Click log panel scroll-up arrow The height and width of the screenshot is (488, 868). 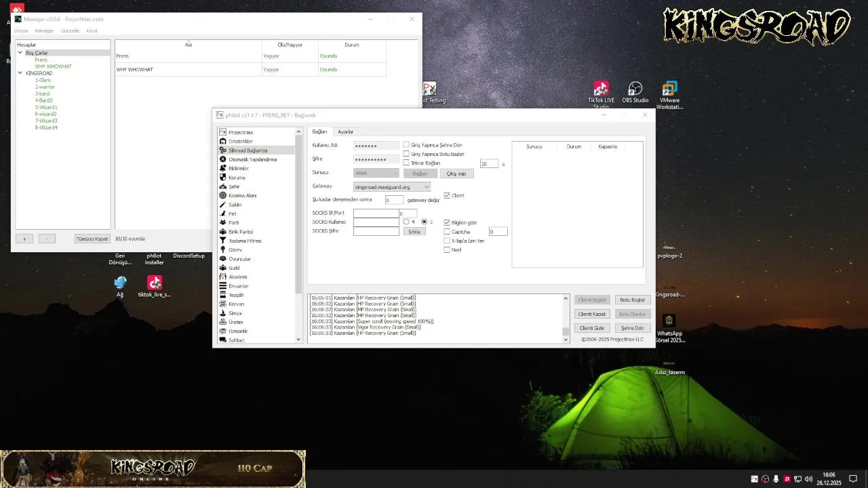(x=566, y=298)
